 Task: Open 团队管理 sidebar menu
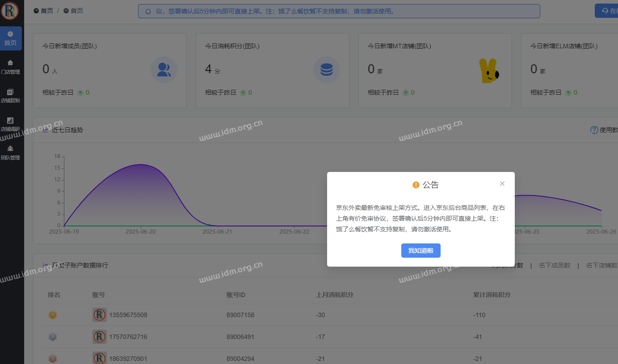pos(10,153)
